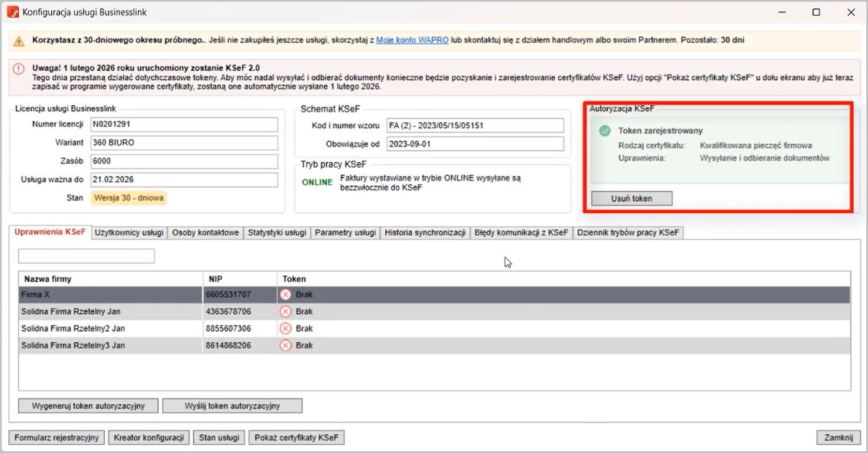868x453 pixels.
Task: Click the yellow trial warning triangle icon
Action: coord(19,41)
